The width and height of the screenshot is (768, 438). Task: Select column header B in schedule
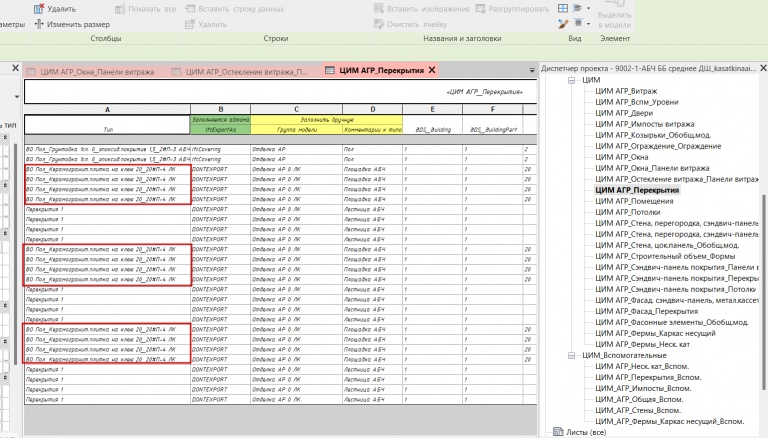(x=220, y=109)
